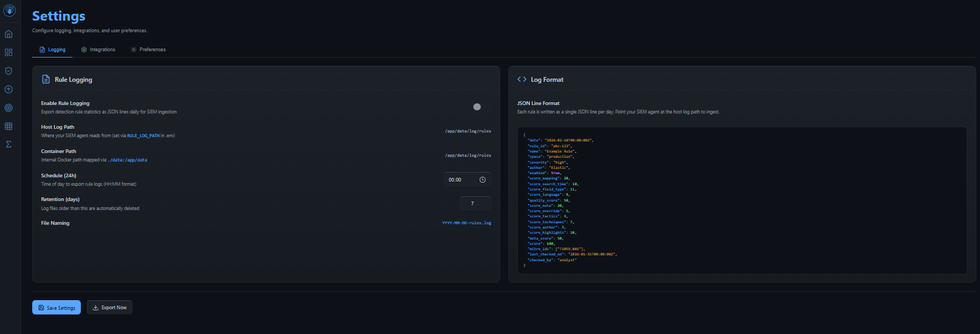Click the YYYY-MM-DD-rules.log file naming text
Viewport: 980px width, 334px height.
(466, 223)
